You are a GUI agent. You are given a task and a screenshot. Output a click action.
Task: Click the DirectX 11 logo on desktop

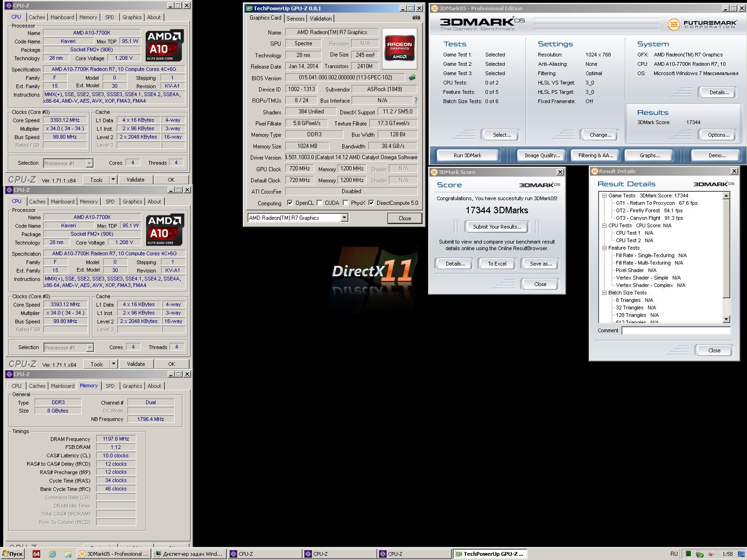click(x=372, y=273)
